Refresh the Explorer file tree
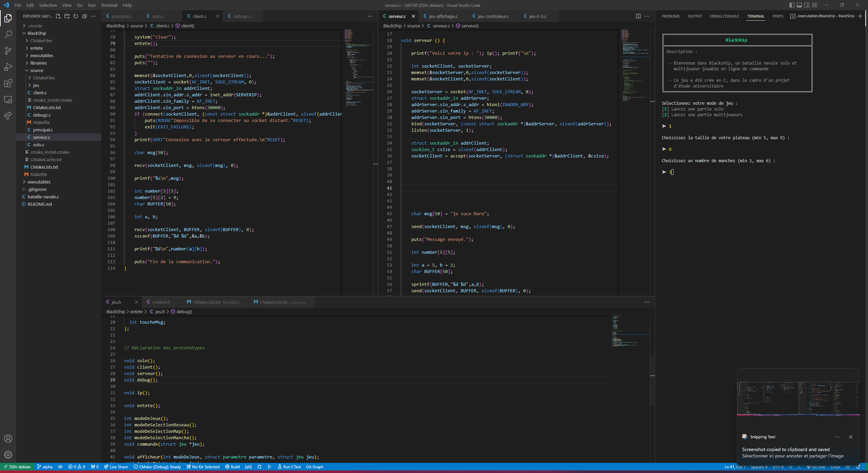The image size is (868, 473). [76, 16]
